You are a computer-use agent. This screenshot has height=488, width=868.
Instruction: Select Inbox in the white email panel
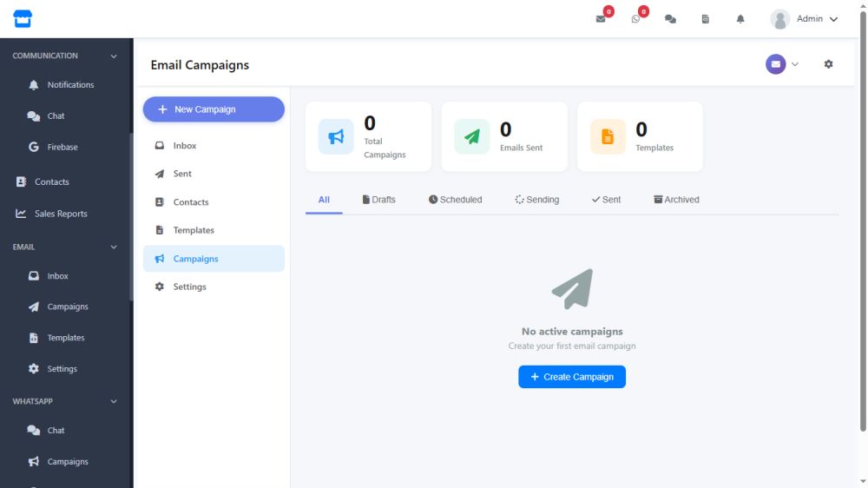(x=214, y=146)
